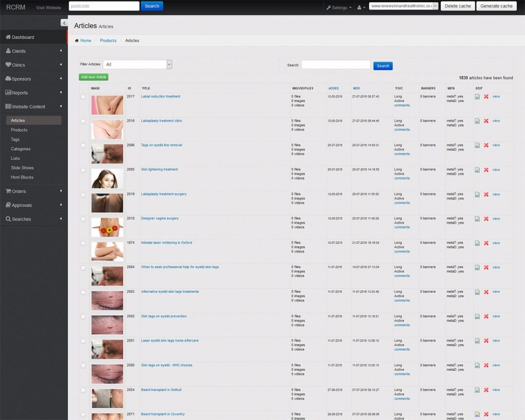Open Html Blocks in the sidebar submenu
This screenshot has width=525, height=420.
click(22, 177)
